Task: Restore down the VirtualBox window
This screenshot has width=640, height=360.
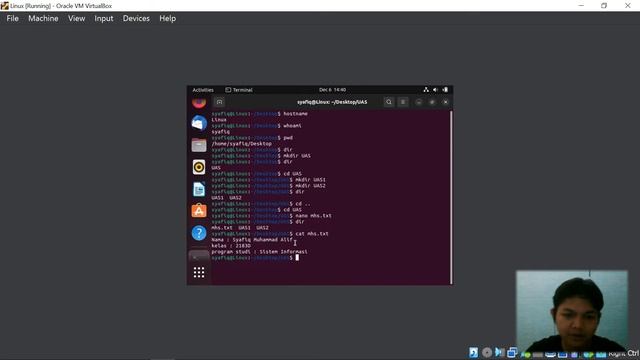Action: click(604, 6)
